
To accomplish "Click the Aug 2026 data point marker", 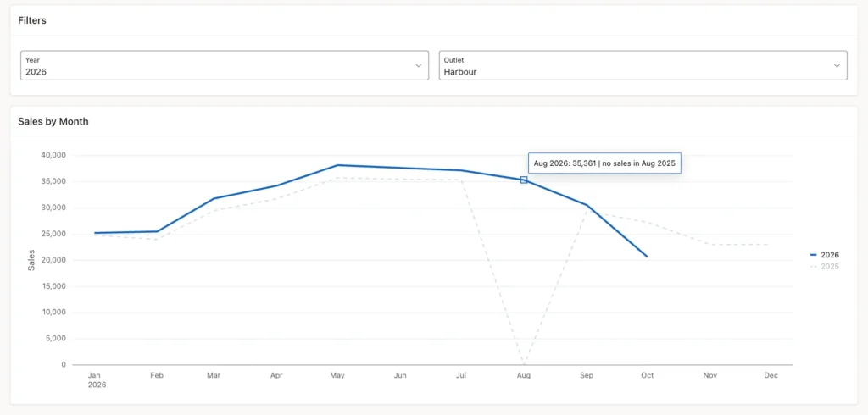I will pyautogui.click(x=524, y=180).
